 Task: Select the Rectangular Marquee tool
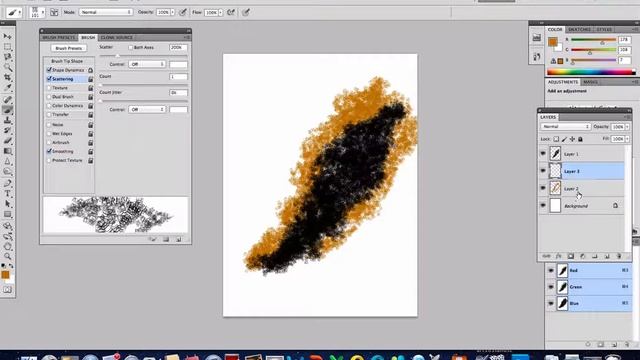click(7, 47)
